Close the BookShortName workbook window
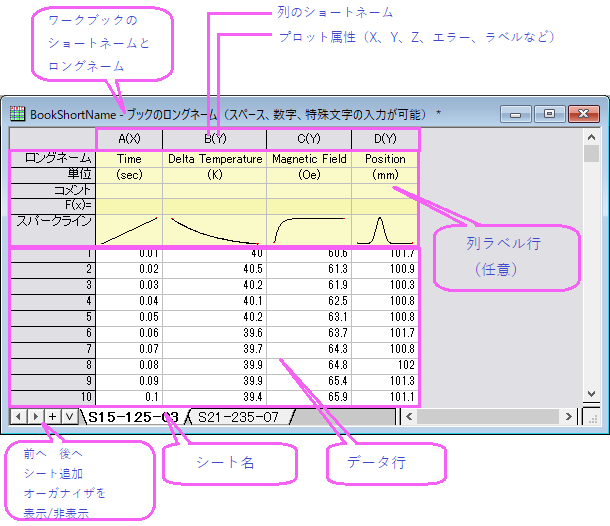This screenshot has height=526, width=610. 584,114
